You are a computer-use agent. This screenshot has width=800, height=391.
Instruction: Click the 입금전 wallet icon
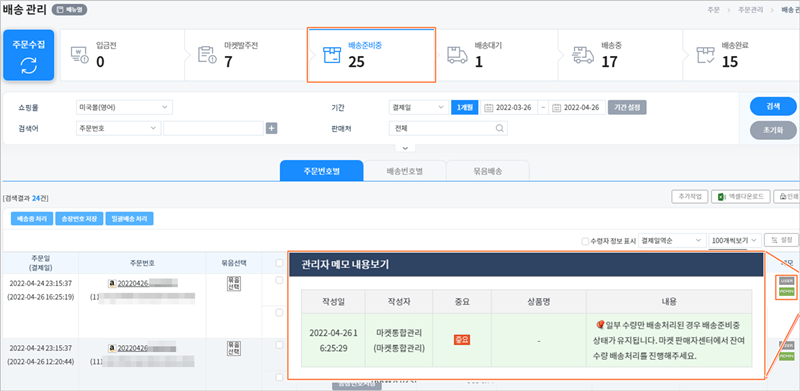pos(79,55)
